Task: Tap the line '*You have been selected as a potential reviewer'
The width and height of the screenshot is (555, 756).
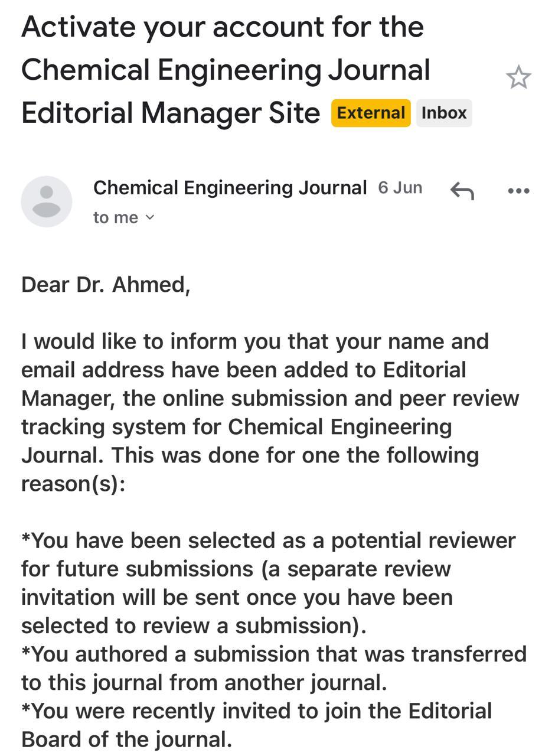Action: point(269,540)
